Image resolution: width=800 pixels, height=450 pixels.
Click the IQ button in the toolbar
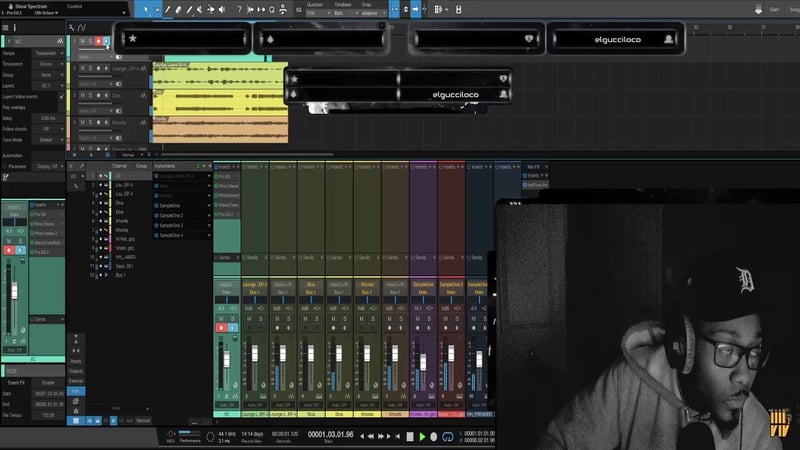click(298, 9)
